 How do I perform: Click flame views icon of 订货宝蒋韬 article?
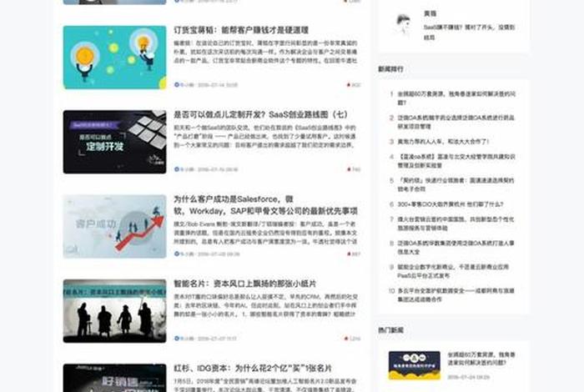click(349, 85)
